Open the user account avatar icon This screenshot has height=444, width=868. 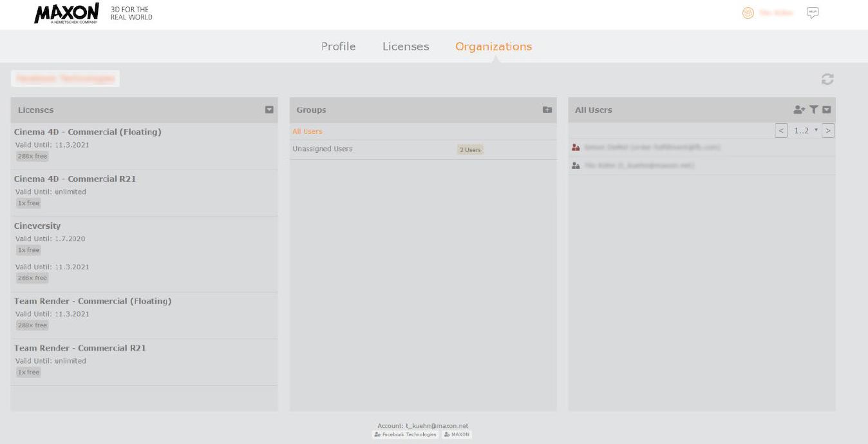pos(748,13)
